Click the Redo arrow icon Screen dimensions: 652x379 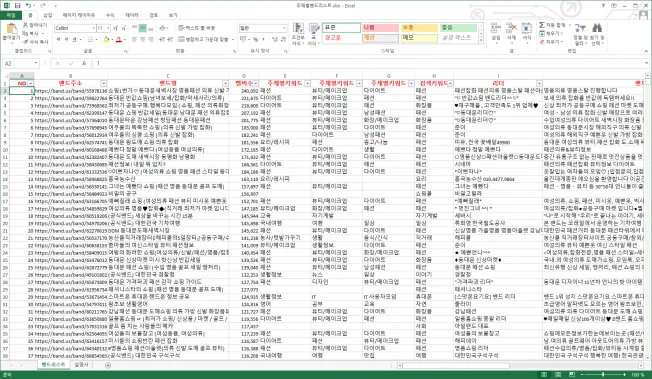(43, 5)
